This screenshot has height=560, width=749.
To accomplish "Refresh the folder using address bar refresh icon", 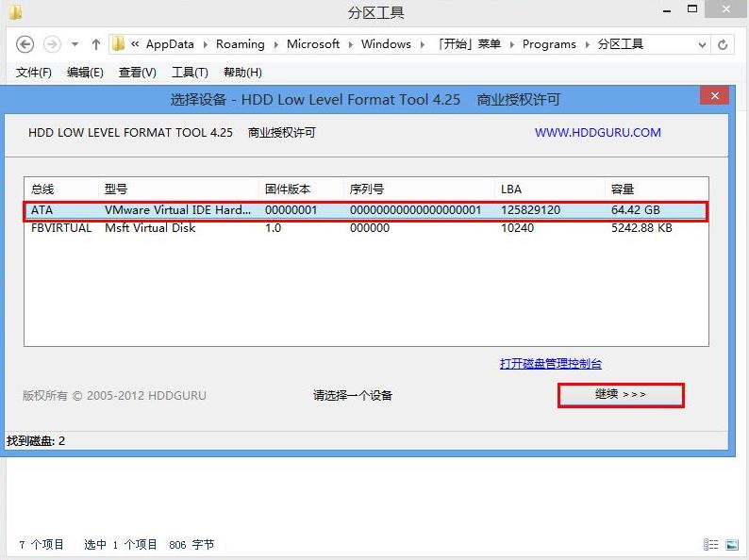I will (x=724, y=44).
